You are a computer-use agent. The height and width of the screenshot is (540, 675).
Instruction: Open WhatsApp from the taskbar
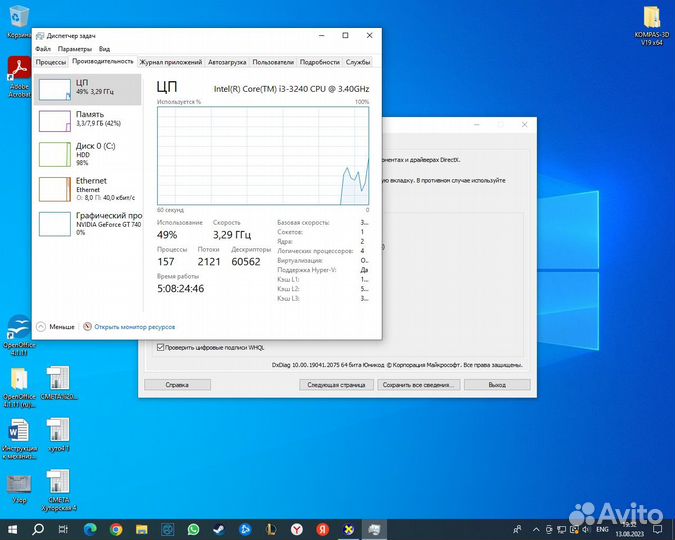tap(193, 529)
